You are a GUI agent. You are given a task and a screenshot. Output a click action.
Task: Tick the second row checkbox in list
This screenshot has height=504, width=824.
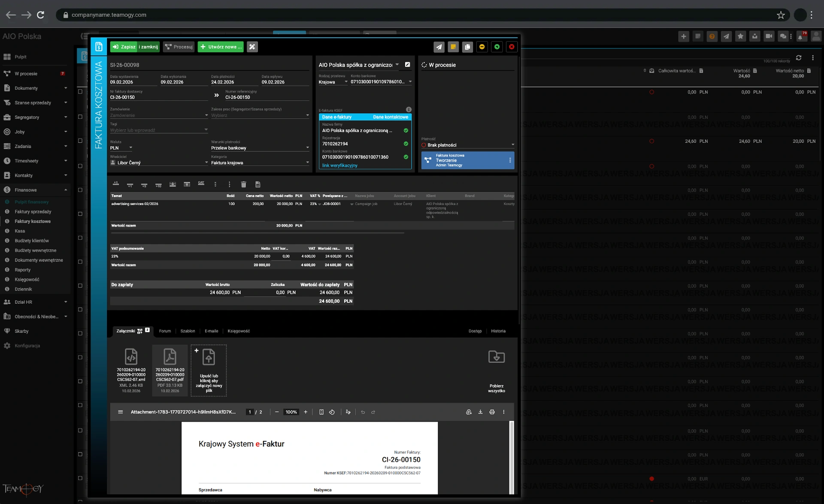(x=80, y=117)
